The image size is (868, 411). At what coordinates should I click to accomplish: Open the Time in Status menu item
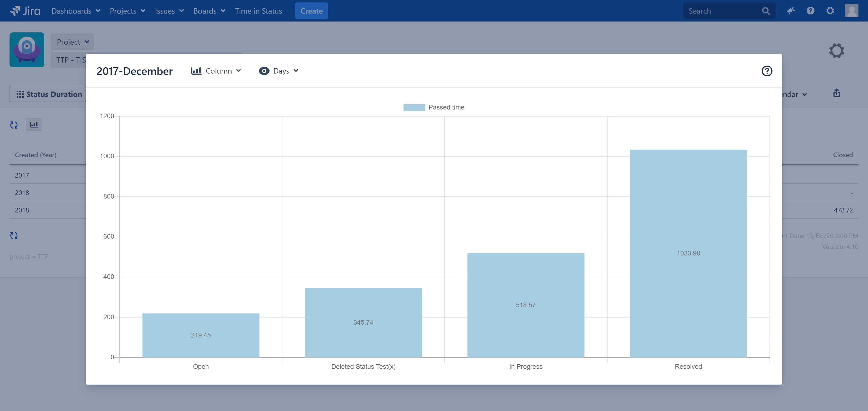pyautogui.click(x=258, y=11)
